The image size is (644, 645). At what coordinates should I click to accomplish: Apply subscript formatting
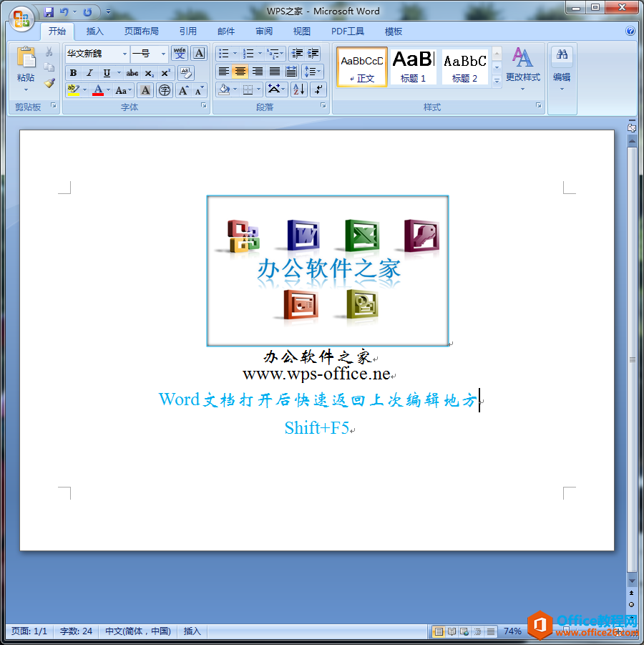click(149, 73)
